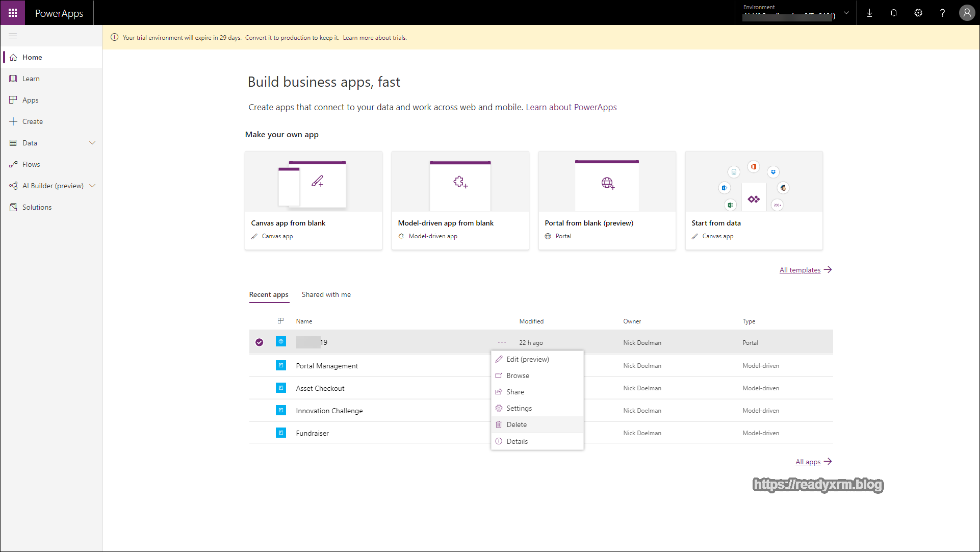Open the Environment selector dropdown
Screen dimensions: 980x552
tap(846, 13)
